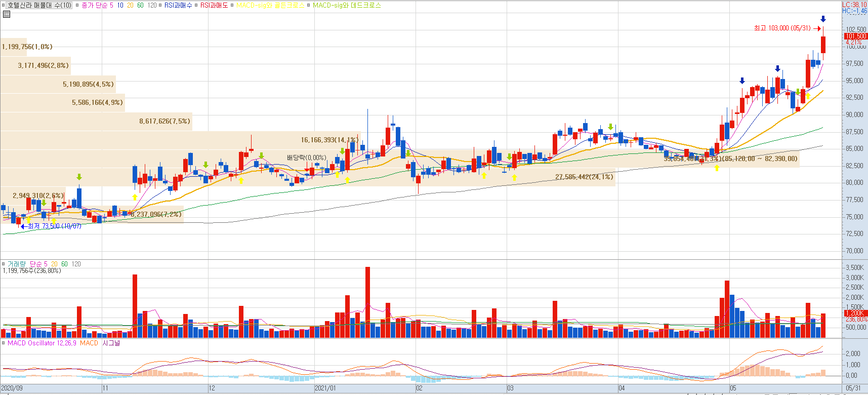
Task: Toggle the 거래량 volume pane square
Action: pyautogui.click(x=4, y=264)
